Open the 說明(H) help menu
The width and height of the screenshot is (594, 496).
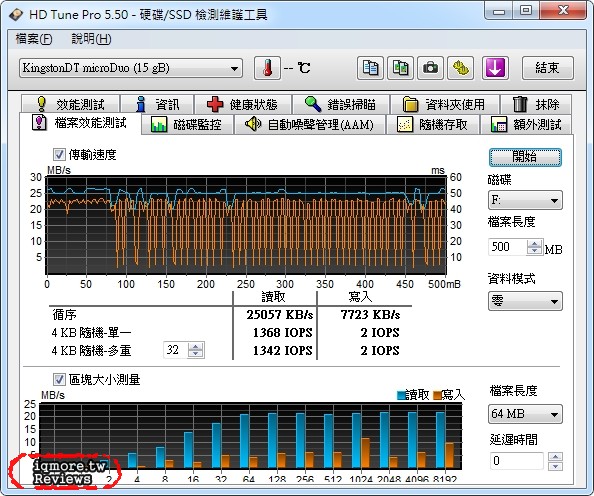click(x=91, y=39)
